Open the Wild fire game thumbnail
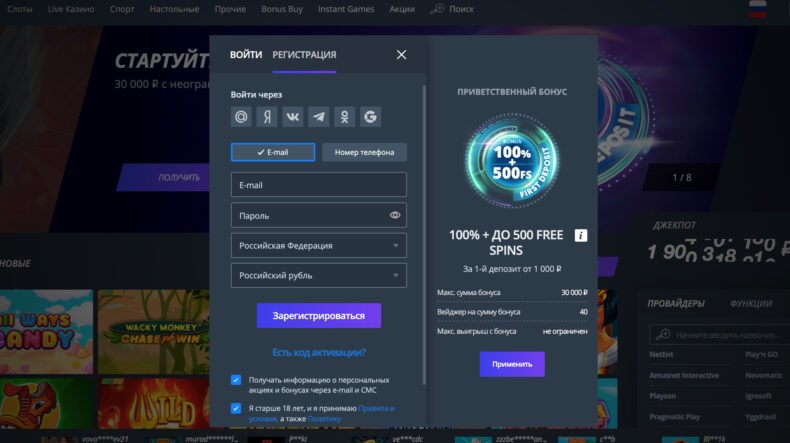Screen dimensions: 790x443 pyautogui.click(x=154, y=403)
